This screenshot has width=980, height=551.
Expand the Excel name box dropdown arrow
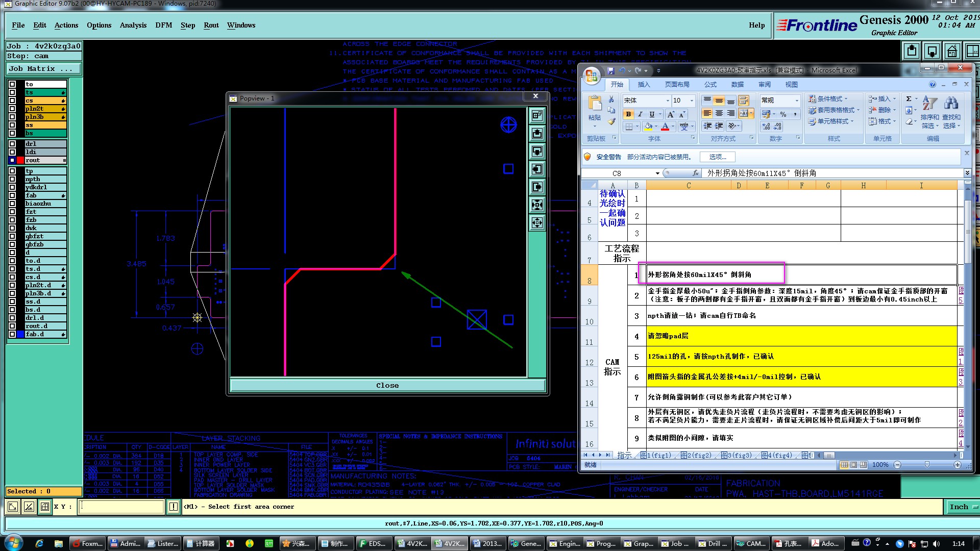pyautogui.click(x=657, y=173)
